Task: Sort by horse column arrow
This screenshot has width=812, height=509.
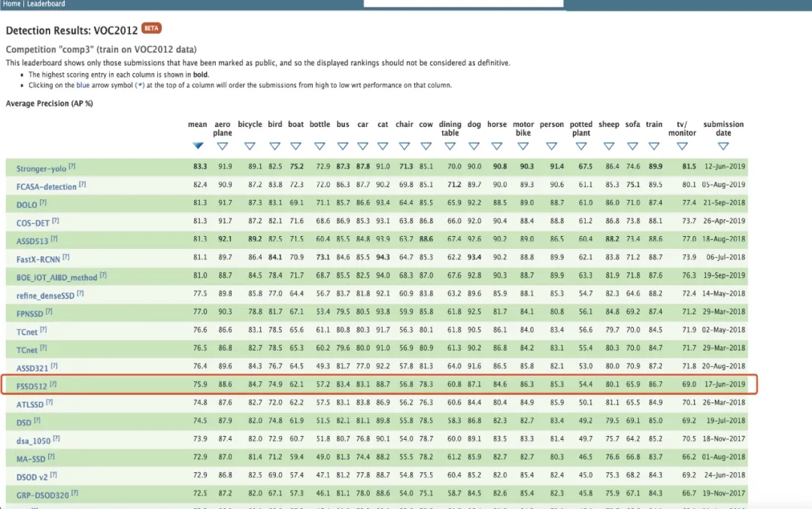Action: point(497,146)
